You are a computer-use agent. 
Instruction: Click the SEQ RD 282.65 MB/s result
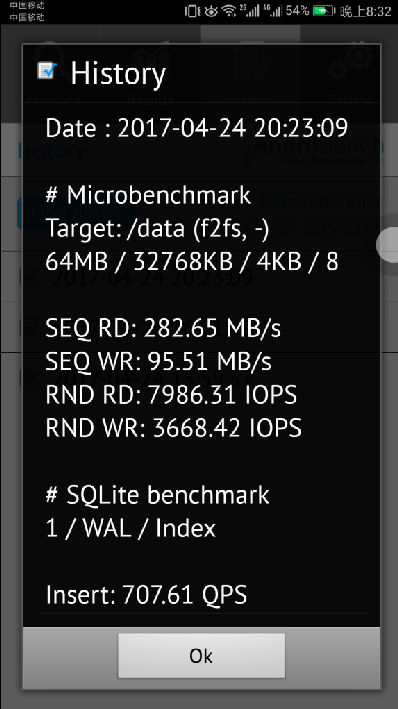click(163, 328)
